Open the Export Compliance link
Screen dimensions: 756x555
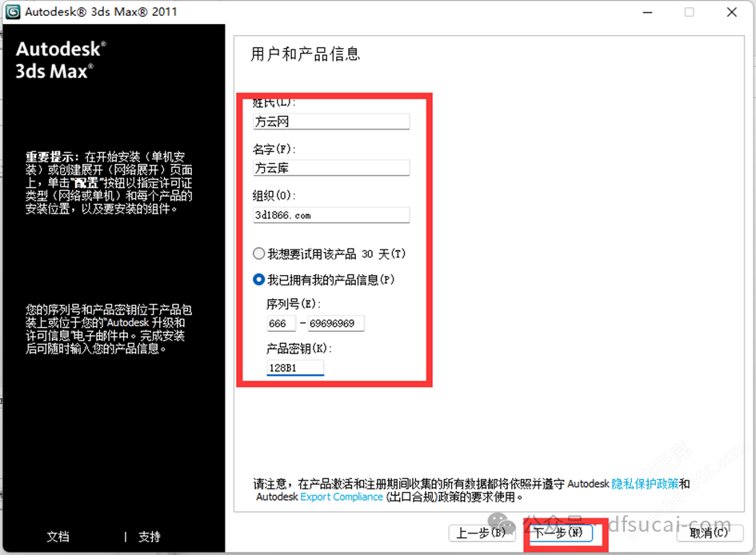tap(341, 497)
